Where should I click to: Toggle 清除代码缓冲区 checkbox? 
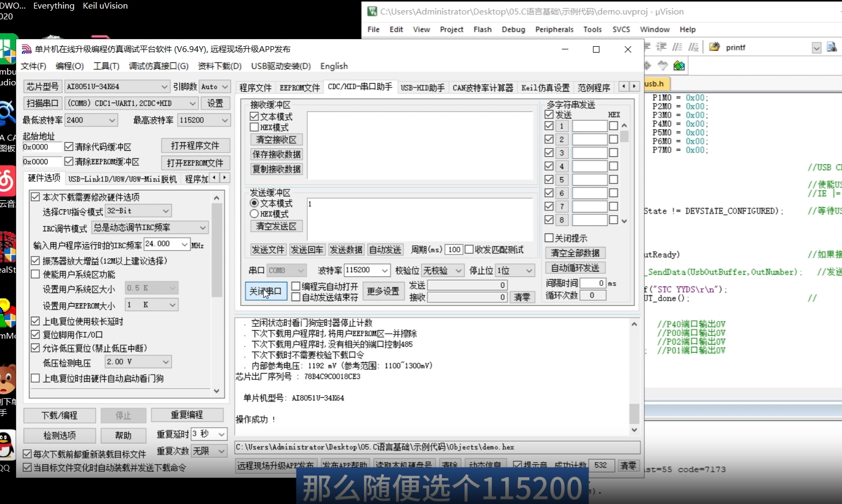tap(69, 146)
